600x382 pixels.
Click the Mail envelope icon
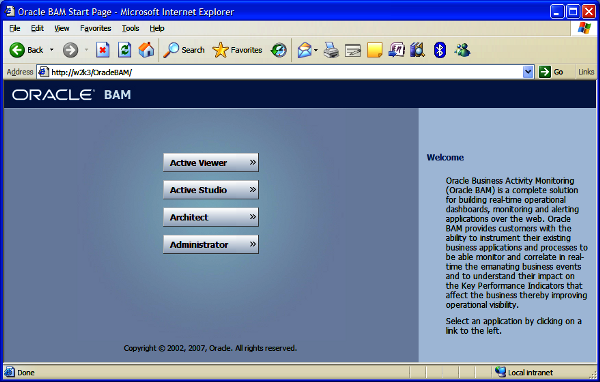(x=305, y=50)
